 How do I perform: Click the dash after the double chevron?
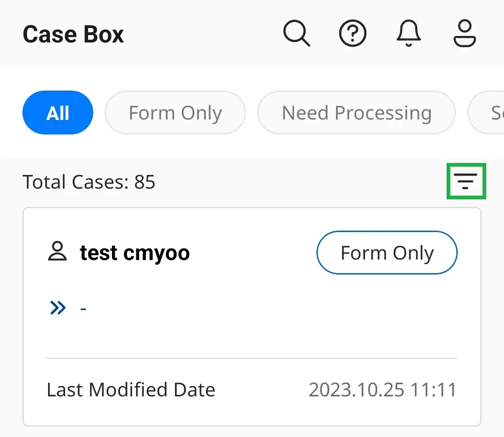(83, 309)
